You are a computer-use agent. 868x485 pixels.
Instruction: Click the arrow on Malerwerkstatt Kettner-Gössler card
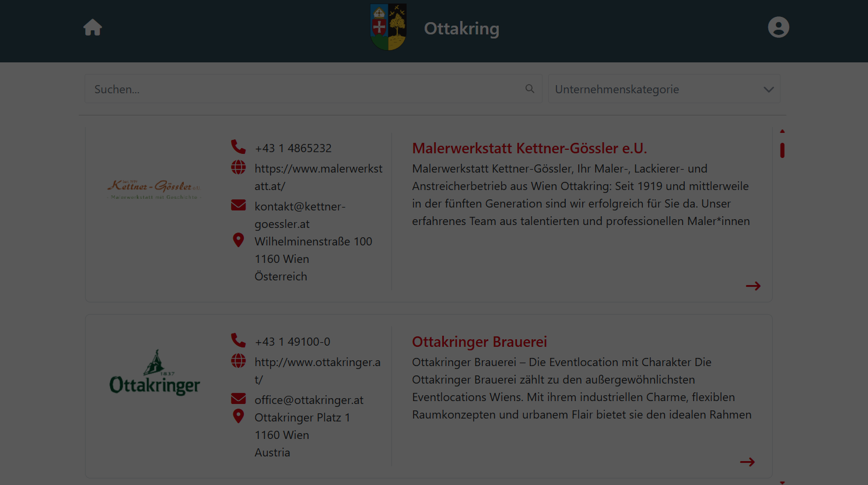[753, 286]
